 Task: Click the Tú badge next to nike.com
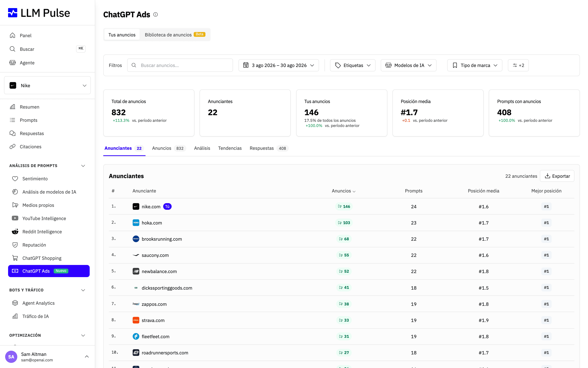167,206
